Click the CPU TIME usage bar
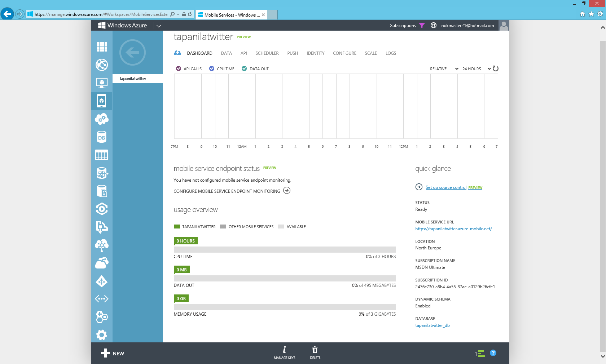This screenshot has height=364, width=606. (x=285, y=249)
